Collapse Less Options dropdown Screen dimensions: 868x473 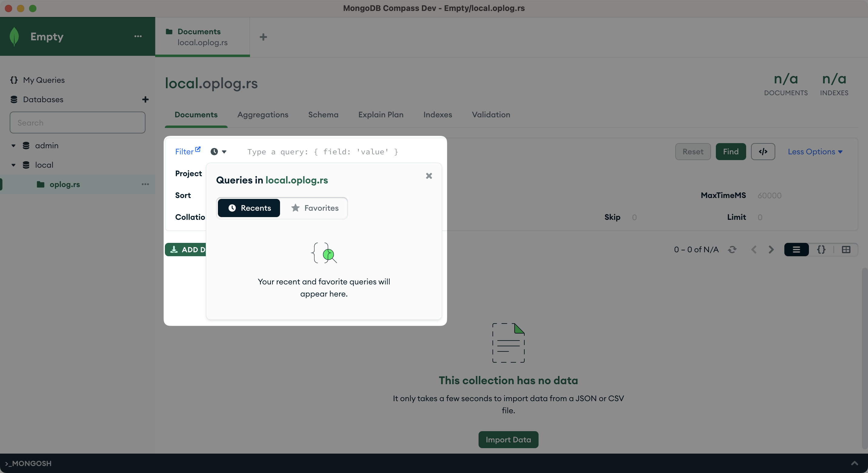(815, 152)
